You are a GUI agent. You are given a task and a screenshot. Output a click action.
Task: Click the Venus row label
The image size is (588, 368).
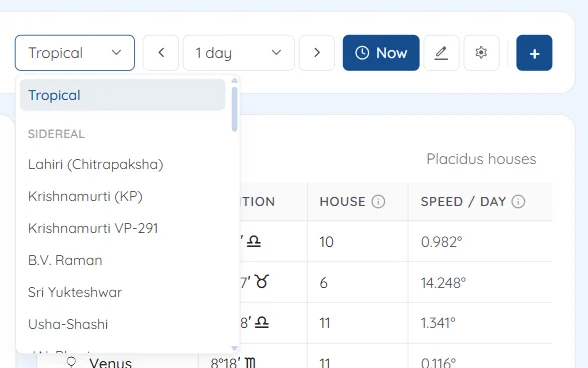click(x=110, y=363)
